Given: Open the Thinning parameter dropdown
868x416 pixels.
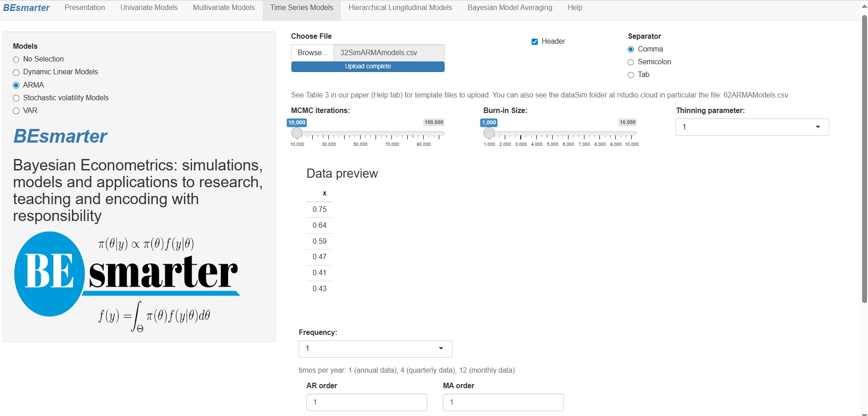Looking at the screenshot, I should tap(751, 127).
